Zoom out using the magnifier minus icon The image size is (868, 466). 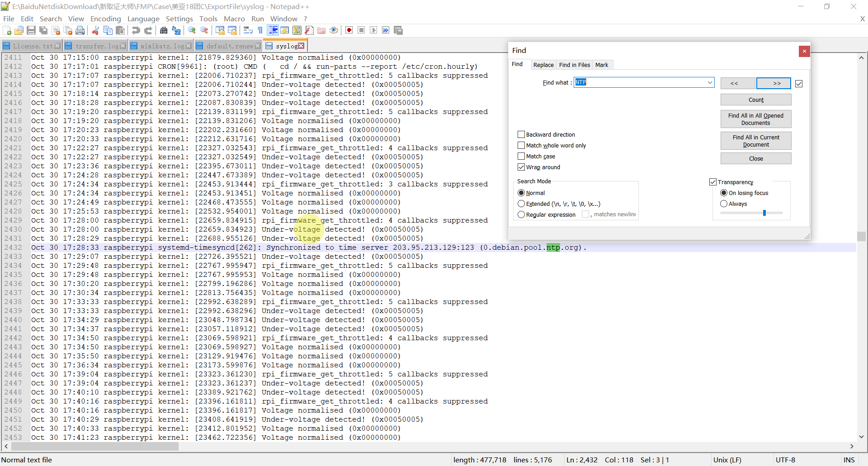click(204, 30)
